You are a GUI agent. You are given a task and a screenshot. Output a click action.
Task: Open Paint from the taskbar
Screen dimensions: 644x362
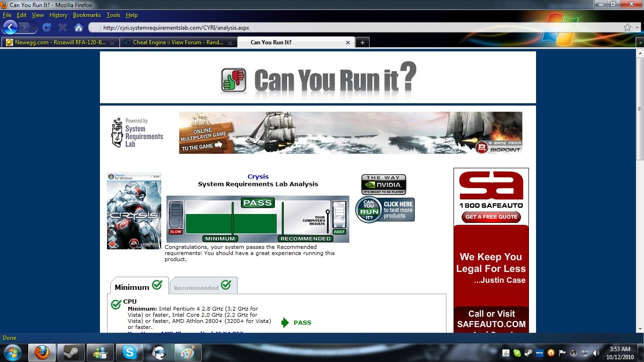coord(188,353)
